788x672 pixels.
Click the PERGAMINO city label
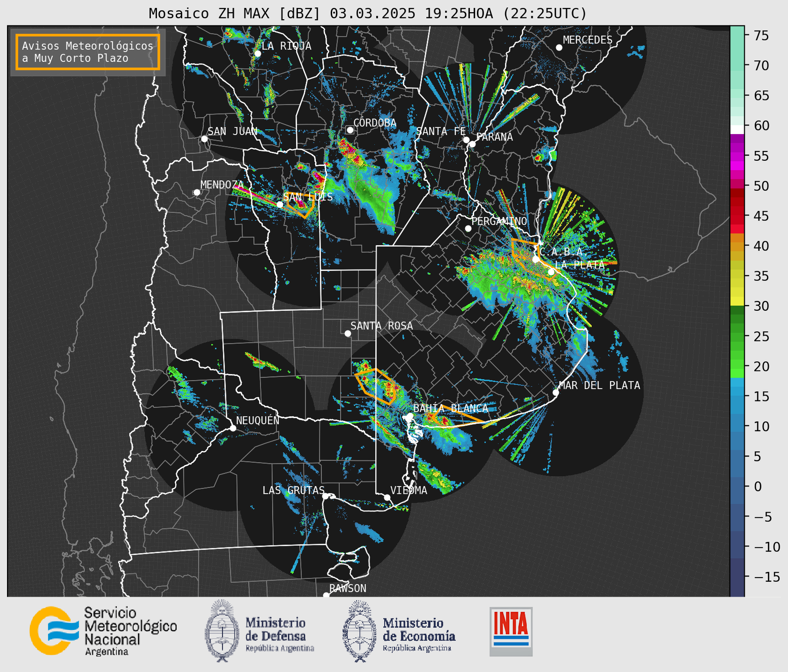tap(499, 222)
